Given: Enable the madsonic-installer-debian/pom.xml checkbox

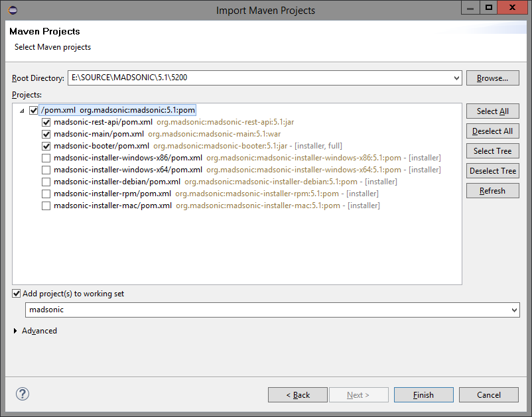Looking at the screenshot, I should click(46, 182).
